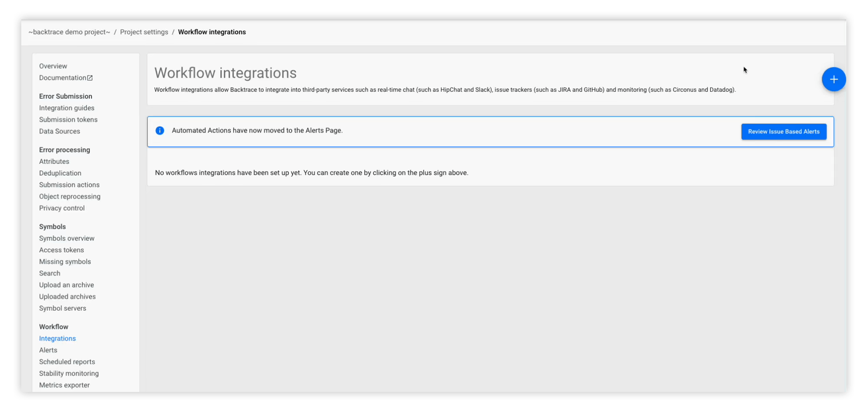Click 'No workflows integrations have been set up' text
The height and width of the screenshot is (410, 868).
(x=311, y=173)
